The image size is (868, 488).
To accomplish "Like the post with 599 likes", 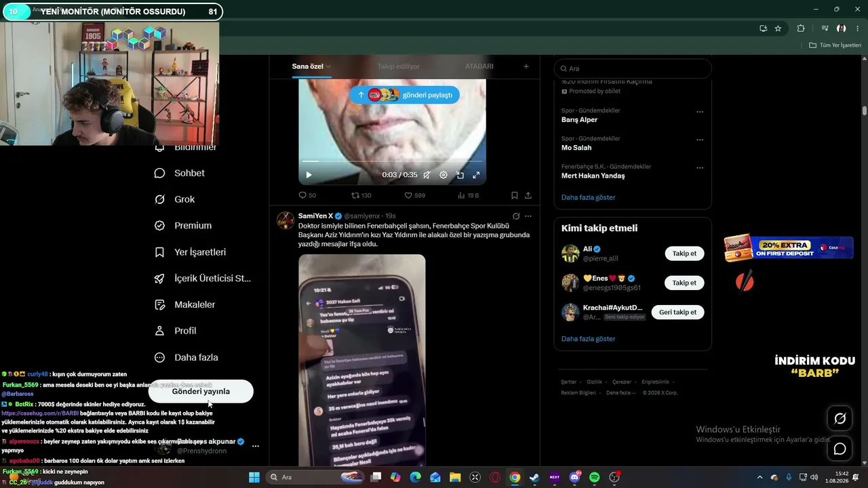I will click(414, 195).
